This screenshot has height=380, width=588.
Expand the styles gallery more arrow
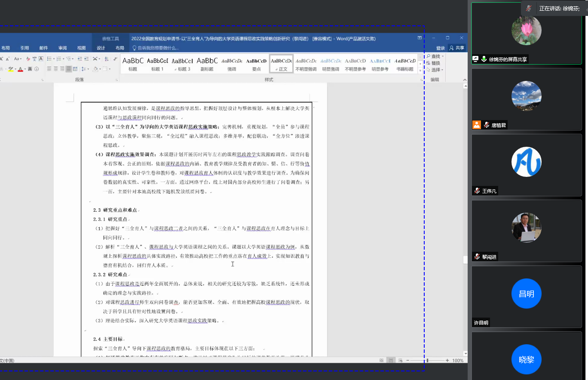coord(420,69)
